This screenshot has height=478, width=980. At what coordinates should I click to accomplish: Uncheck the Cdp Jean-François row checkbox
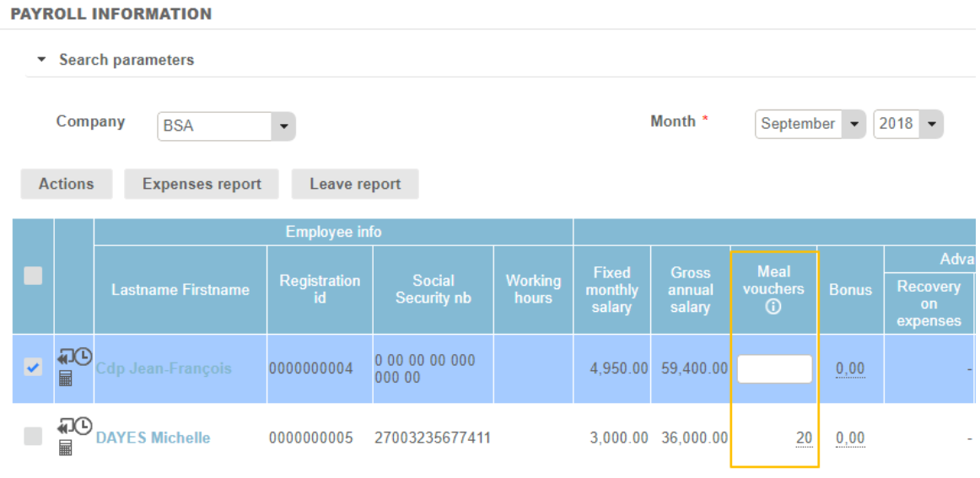coord(33,368)
